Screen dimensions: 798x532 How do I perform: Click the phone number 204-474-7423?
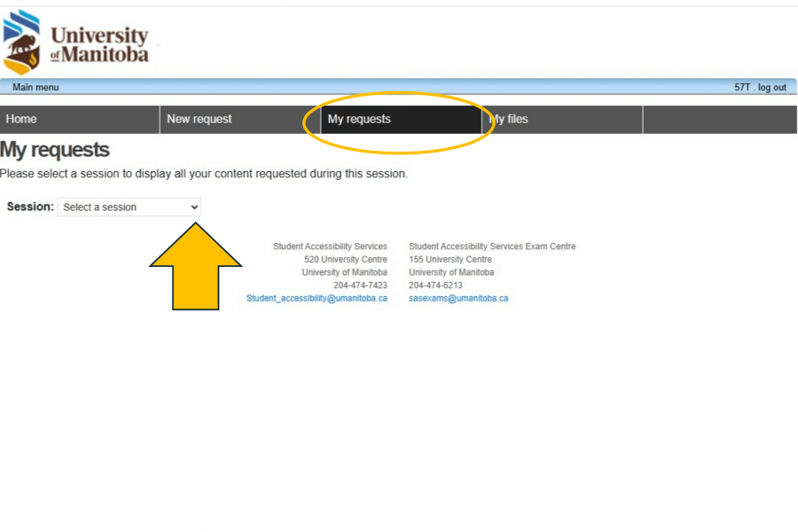[360, 286]
